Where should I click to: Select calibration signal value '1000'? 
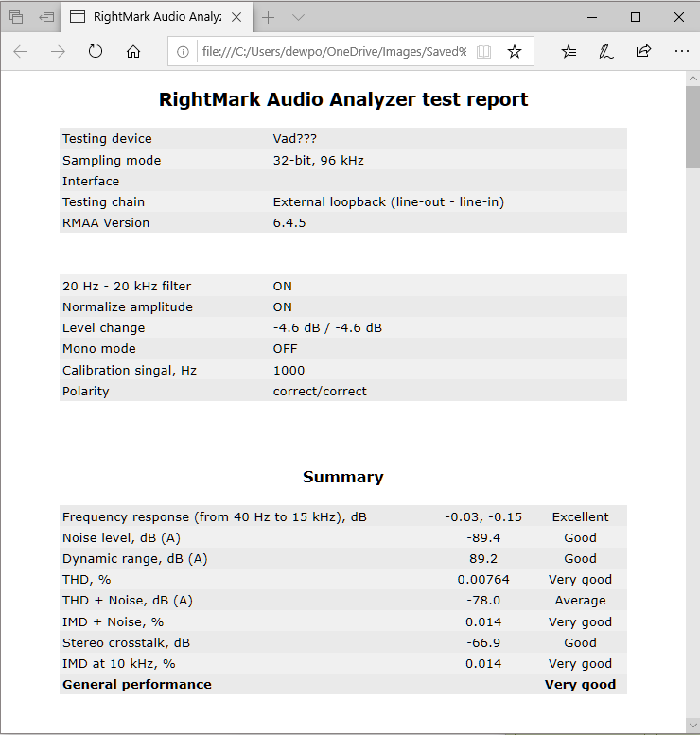point(289,370)
